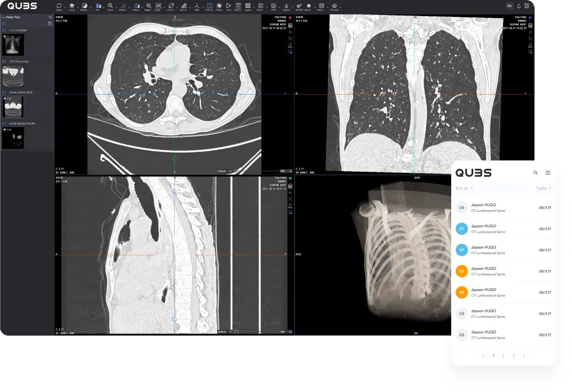Open the hamburger menu in mobile panel
572x392 pixels.
(x=548, y=173)
